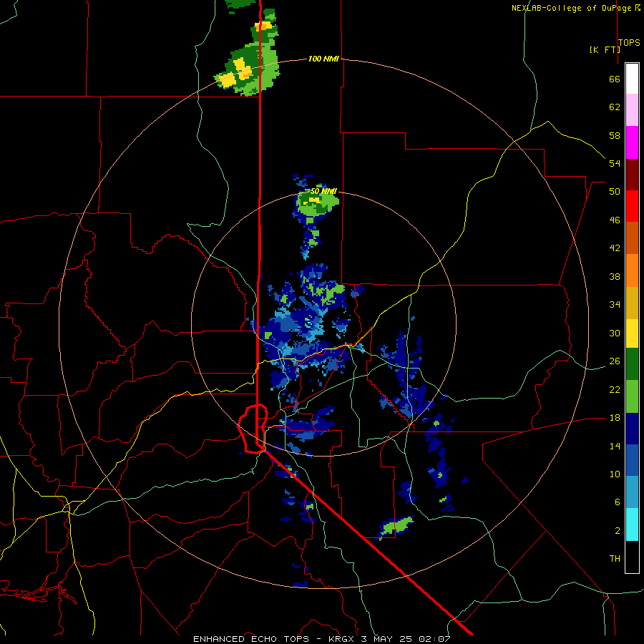Click the 10 legend scale value
Viewport: 644px width, 644px height.
click(x=615, y=474)
